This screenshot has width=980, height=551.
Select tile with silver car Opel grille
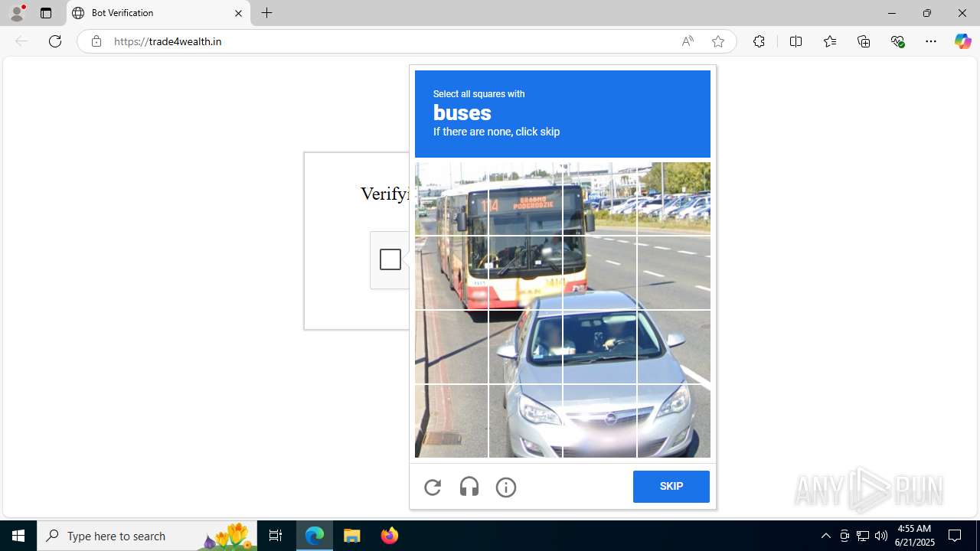[x=599, y=421]
